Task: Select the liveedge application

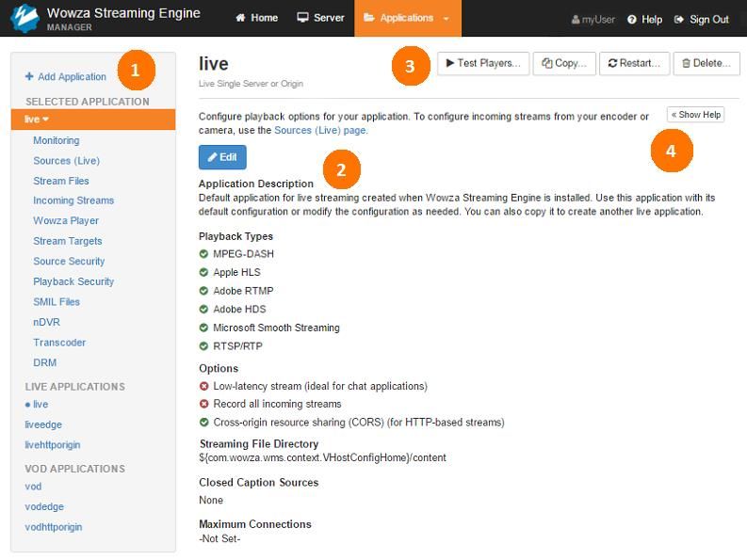Action: point(43,424)
